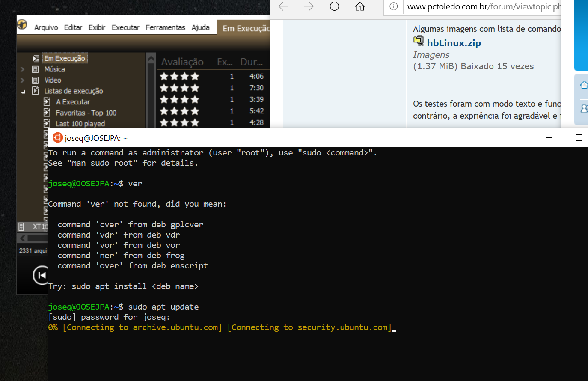The height and width of the screenshot is (381, 588).
Task: Click the browser refresh icon
Action: (334, 6)
